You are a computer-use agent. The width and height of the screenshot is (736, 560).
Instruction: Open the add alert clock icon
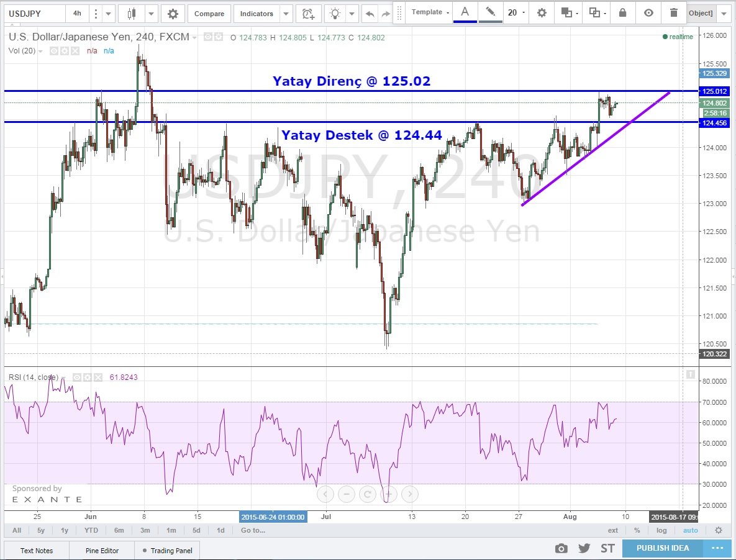click(x=308, y=14)
